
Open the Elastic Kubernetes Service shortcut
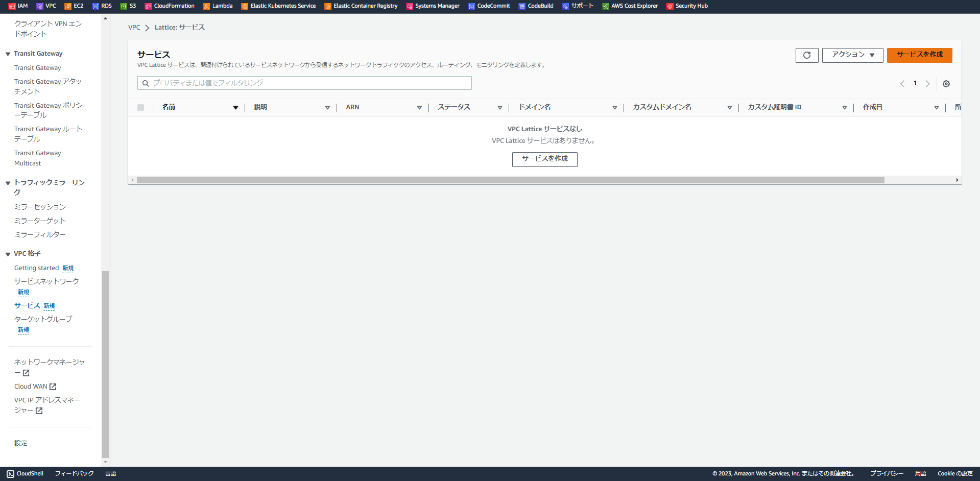(278, 6)
